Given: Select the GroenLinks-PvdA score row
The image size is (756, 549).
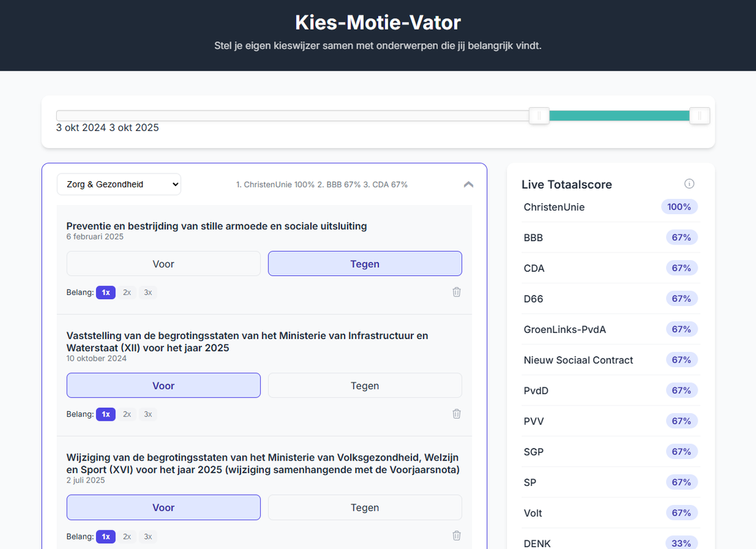Looking at the screenshot, I should [564, 329].
